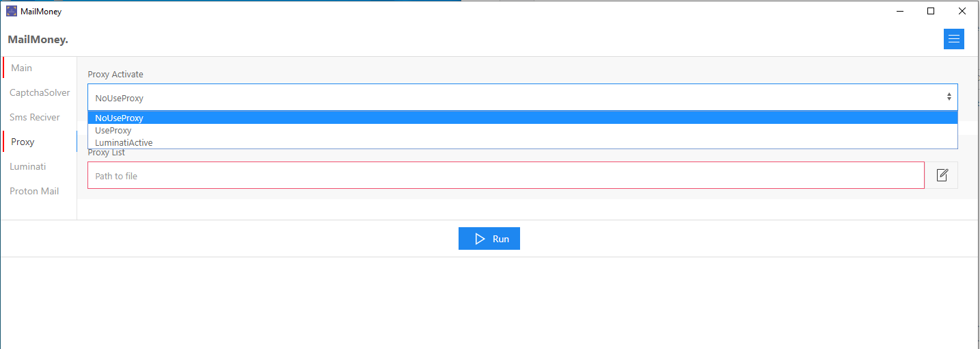Maximize the MailMoney window
Viewport: 980px width, 349px height.
930,11
